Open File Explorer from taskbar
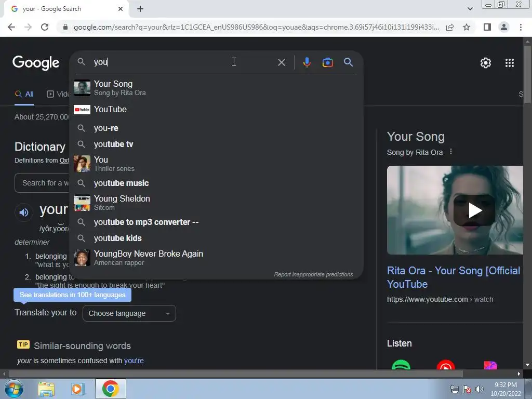 pos(46,389)
